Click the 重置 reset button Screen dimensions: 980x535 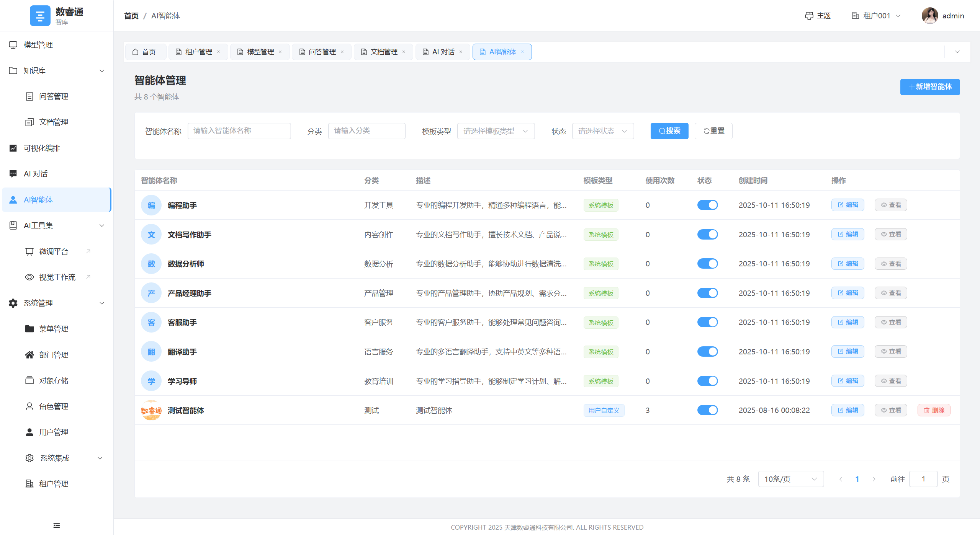point(713,131)
